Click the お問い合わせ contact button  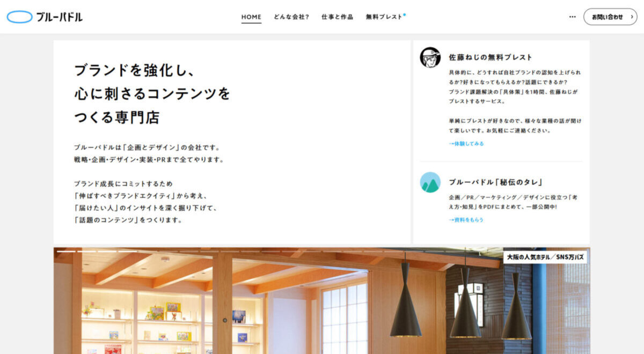[610, 17]
